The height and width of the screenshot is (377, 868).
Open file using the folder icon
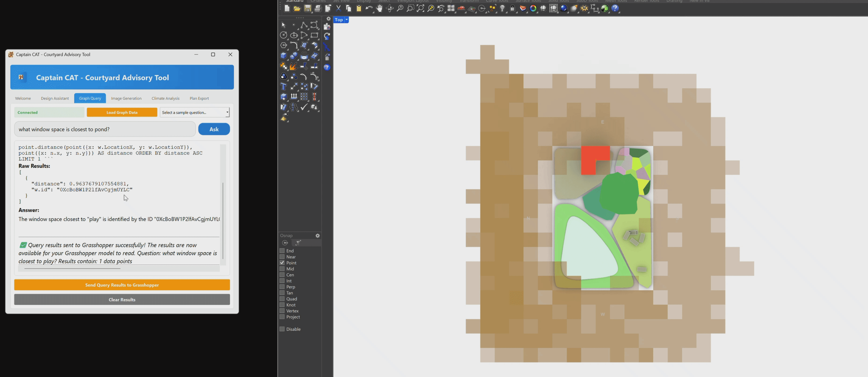point(297,9)
